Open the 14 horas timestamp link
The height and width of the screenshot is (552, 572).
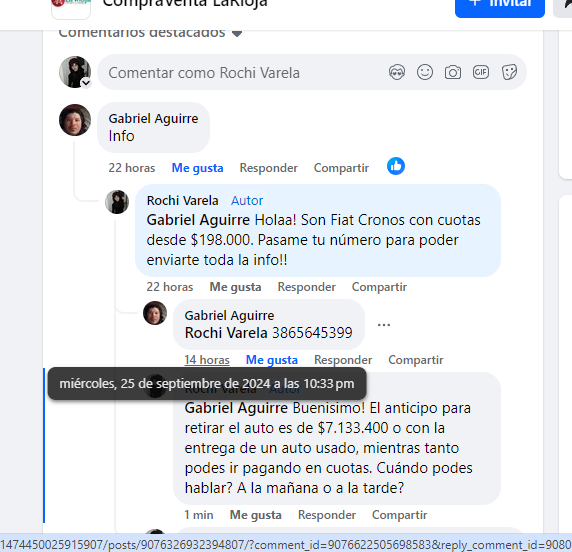tap(207, 360)
